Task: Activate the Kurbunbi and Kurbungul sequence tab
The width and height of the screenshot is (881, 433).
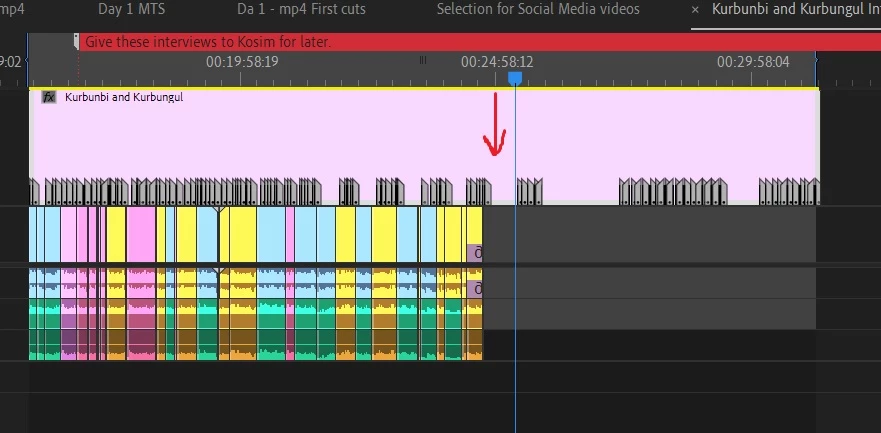Action: (x=796, y=9)
